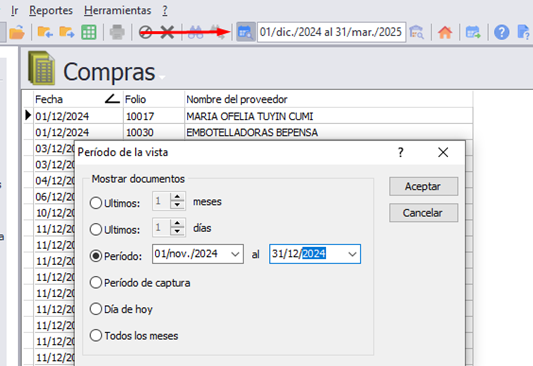Click the date range field 01/dic./2024 al 31/mar./2025

pos(331,32)
